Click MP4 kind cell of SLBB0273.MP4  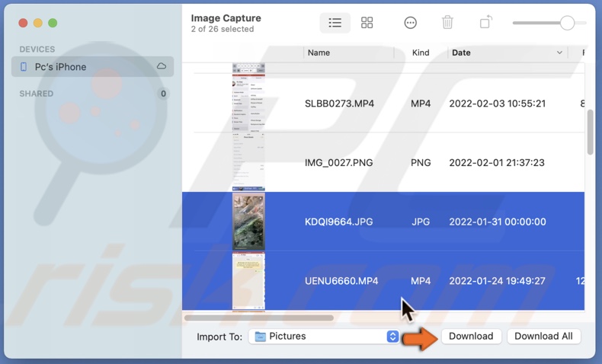tap(421, 104)
